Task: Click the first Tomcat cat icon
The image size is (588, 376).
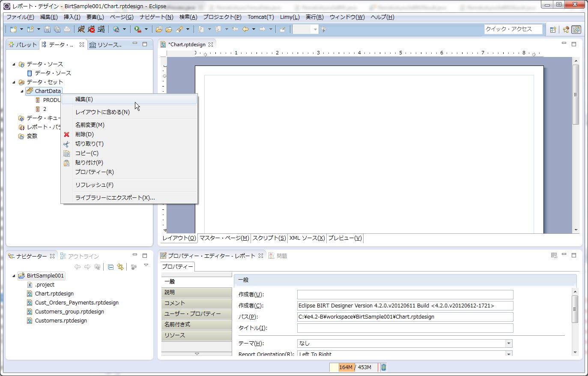Action: (81, 29)
